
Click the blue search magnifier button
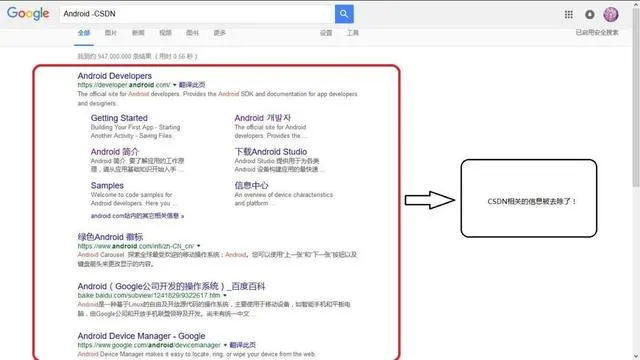(x=344, y=14)
